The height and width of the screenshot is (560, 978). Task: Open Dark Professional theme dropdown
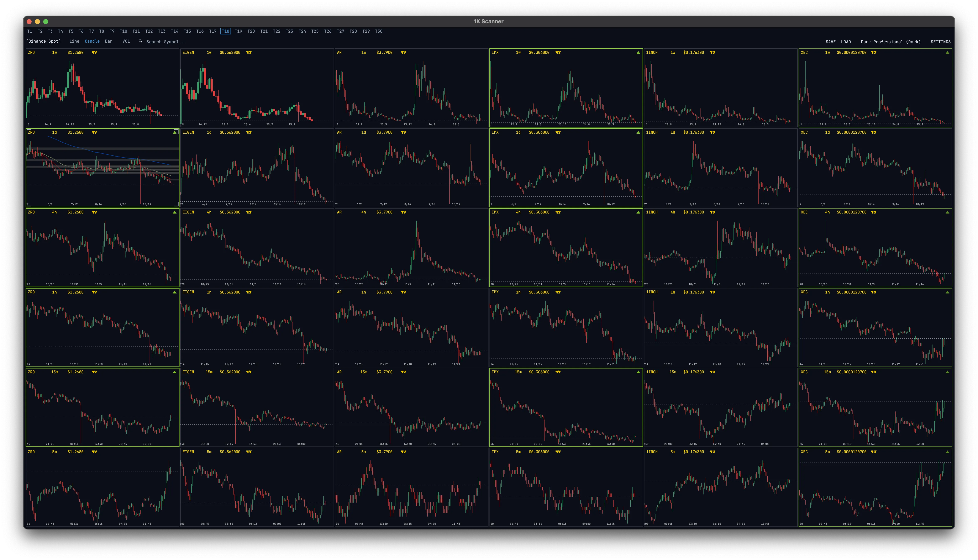click(890, 42)
